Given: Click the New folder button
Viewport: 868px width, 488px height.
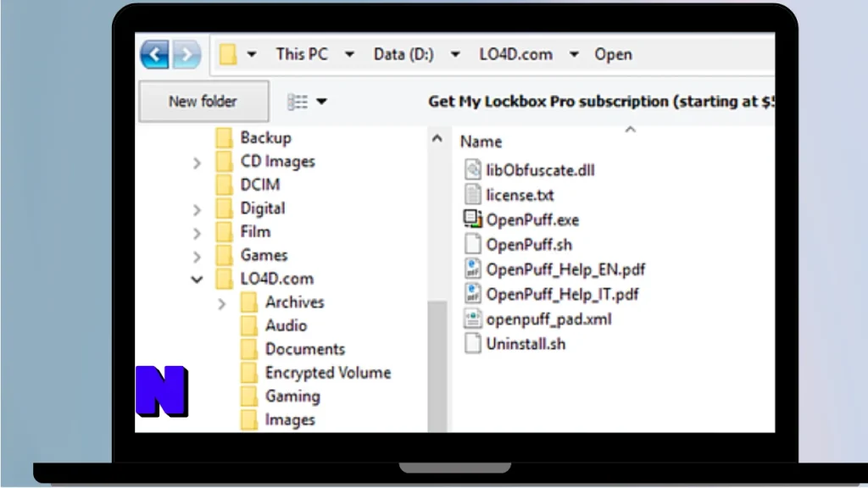Looking at the screenshot, I should point(203,102).
